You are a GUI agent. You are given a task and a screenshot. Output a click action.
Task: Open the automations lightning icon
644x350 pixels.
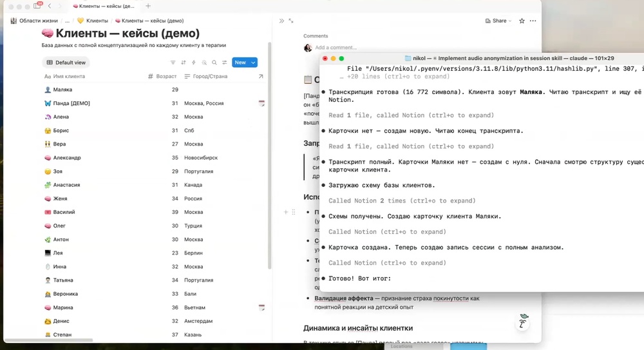(x=193, y=63)
